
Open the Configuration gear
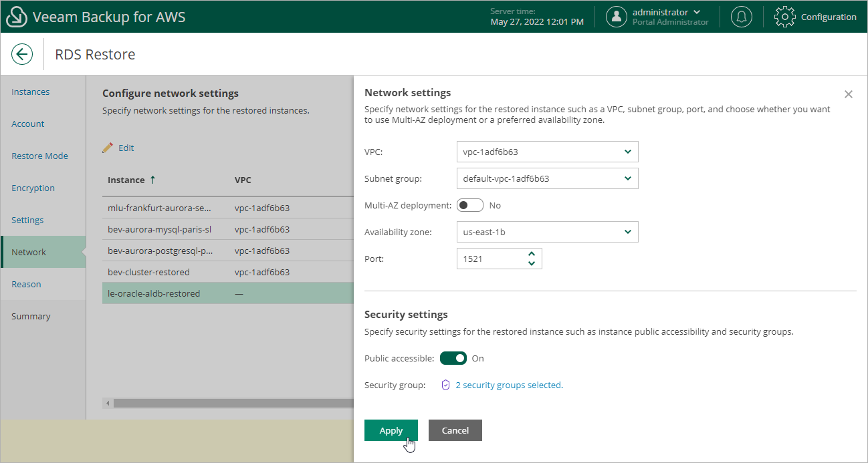pos(785,17)
